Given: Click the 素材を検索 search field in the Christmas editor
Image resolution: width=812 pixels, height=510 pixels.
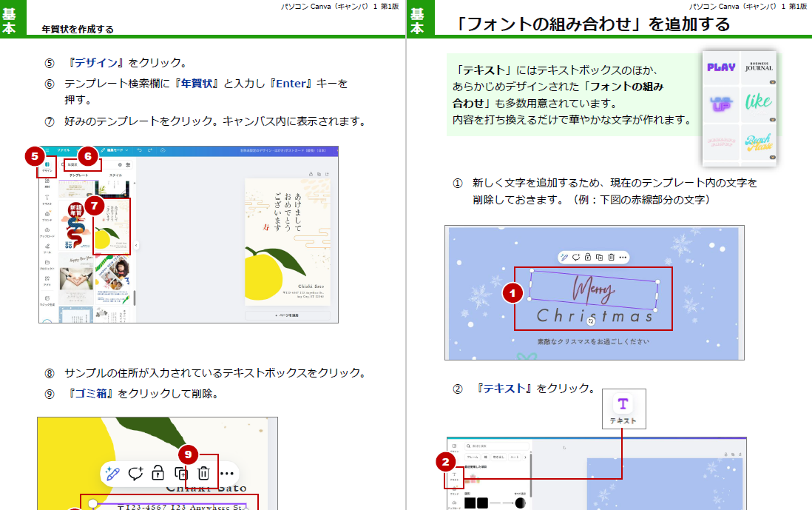Looking at the screenshot, I should click(x=497, y=446).
